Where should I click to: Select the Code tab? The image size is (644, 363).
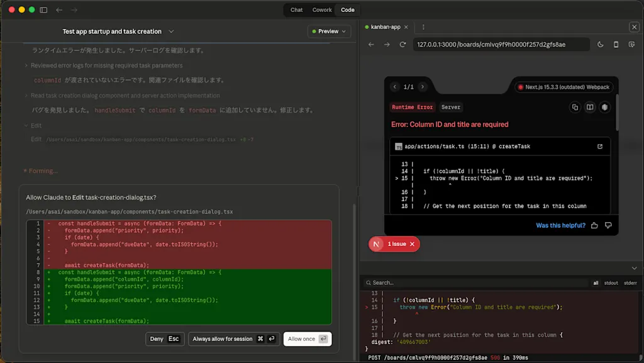pos(347,10)
